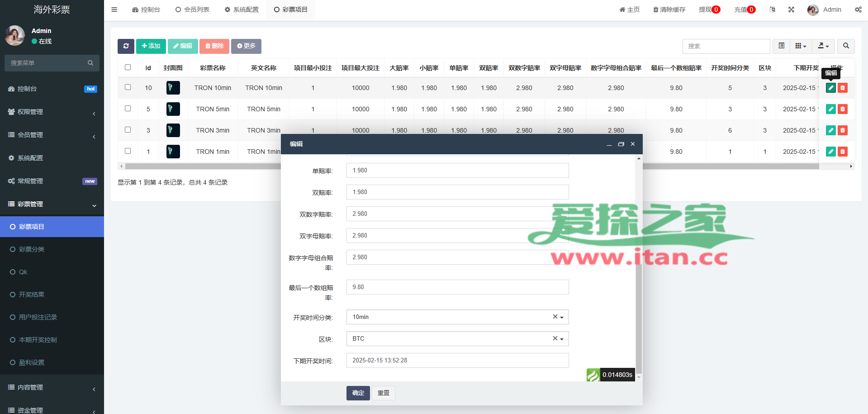The width and height of the screenshot is (868, 414).
Task: Click the 确定 confirm button in dialog
Action: coord(358,393)
